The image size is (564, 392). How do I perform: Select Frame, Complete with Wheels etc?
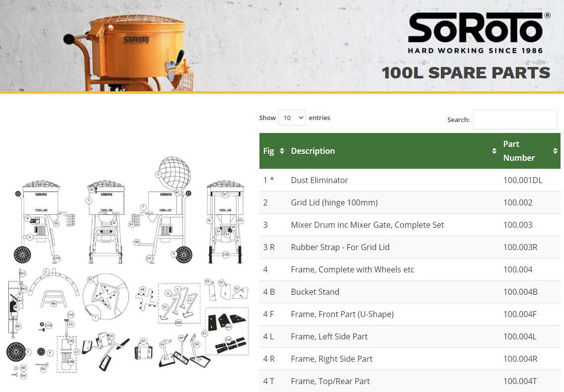pyautogui.click(x=353, y=269)
